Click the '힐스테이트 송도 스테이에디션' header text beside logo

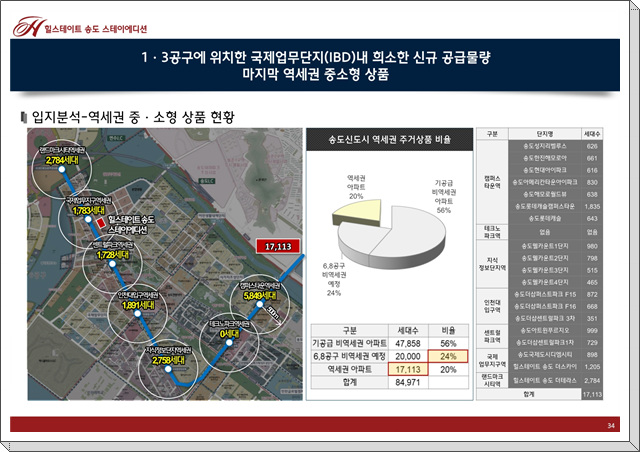[96, 29]
